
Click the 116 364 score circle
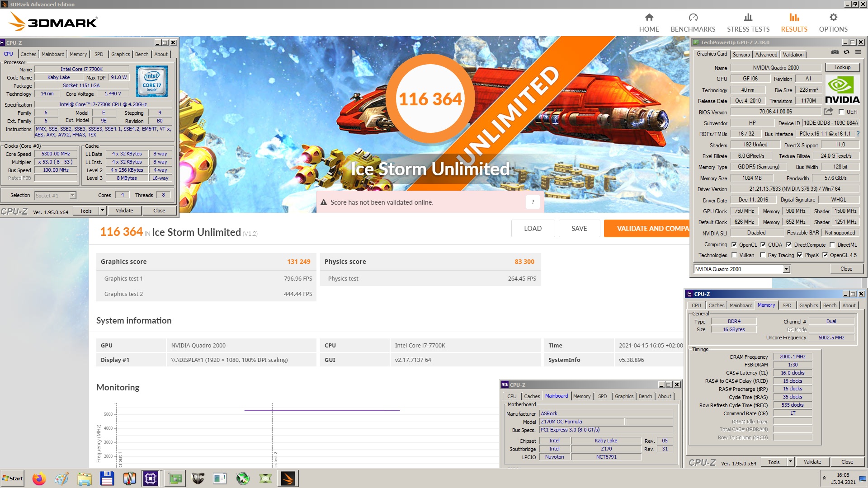(x=430, y=99)
